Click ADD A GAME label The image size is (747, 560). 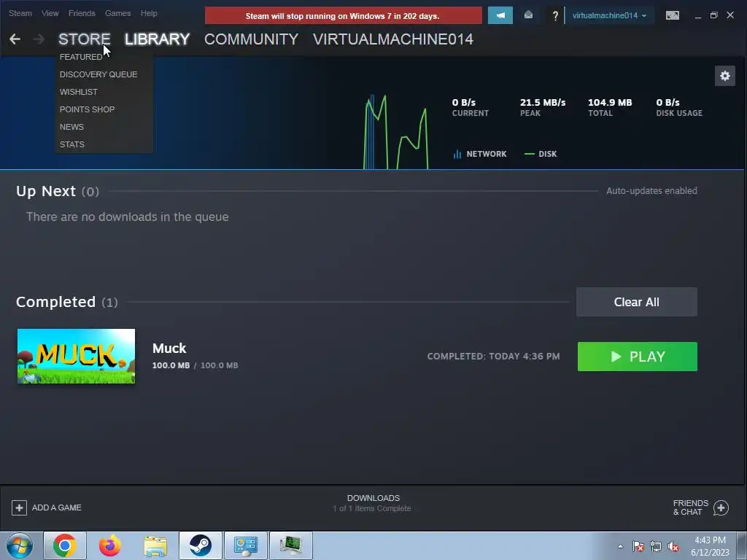pyautogui.click(x=57, y=507)
